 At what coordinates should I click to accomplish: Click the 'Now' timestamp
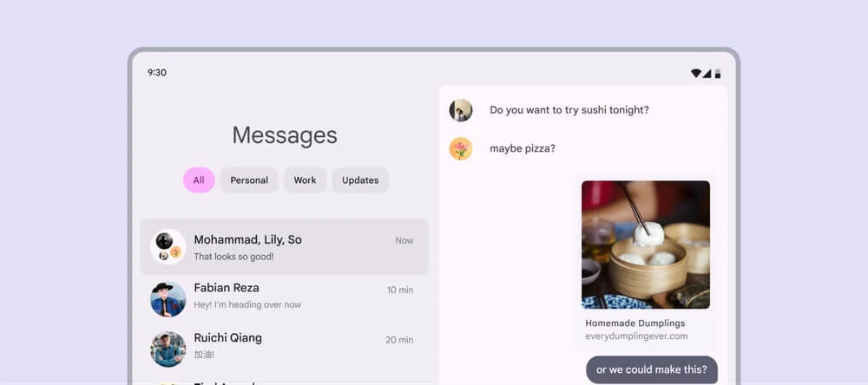click(x=404, y=241)
